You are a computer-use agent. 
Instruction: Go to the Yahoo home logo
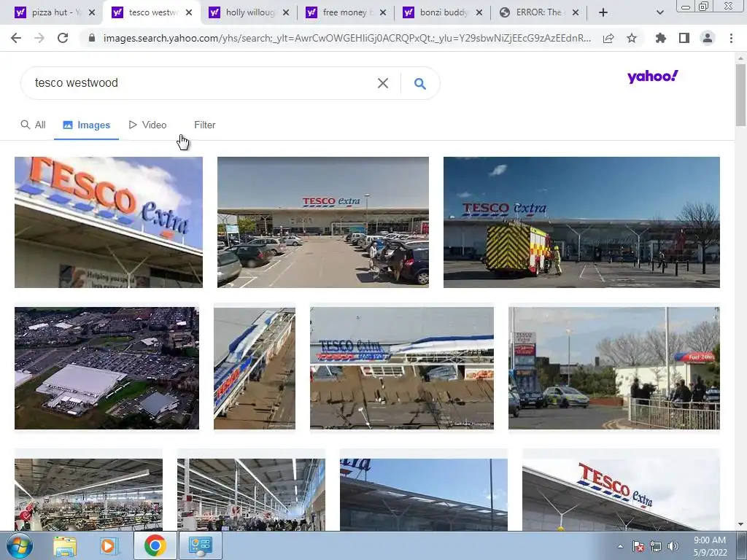[x=652, y=76]
